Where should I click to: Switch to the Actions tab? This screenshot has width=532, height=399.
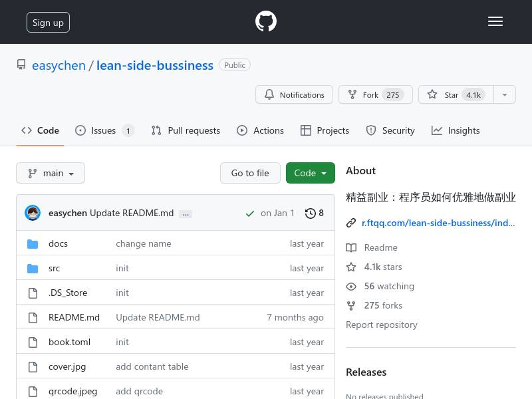coord(260,130)
